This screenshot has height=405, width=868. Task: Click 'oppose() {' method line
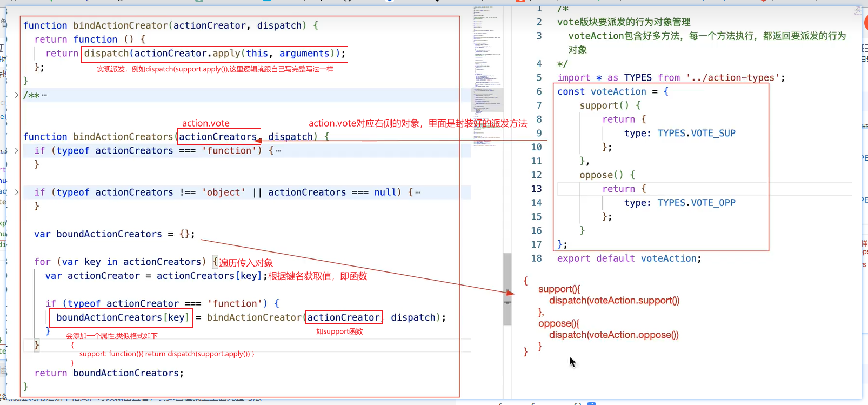pos(607,175)
